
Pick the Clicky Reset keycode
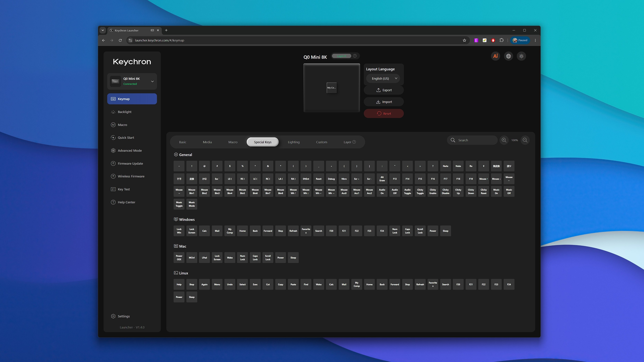click(484, 191)
